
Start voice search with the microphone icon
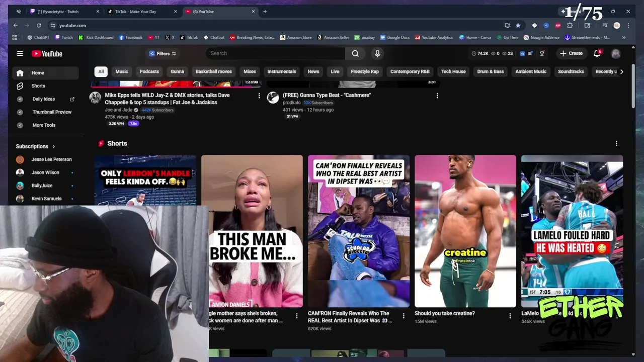point(377,53)
